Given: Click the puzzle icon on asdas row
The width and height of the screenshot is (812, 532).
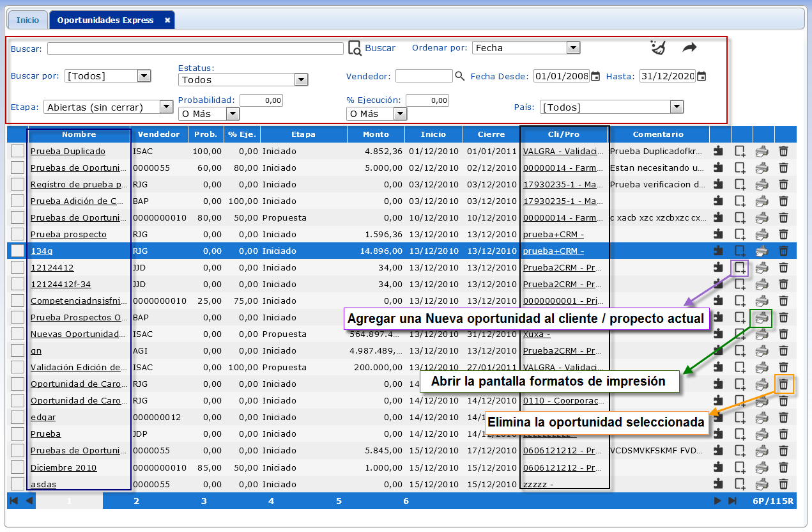Looking at the screenshot, I should click(718, 484).
